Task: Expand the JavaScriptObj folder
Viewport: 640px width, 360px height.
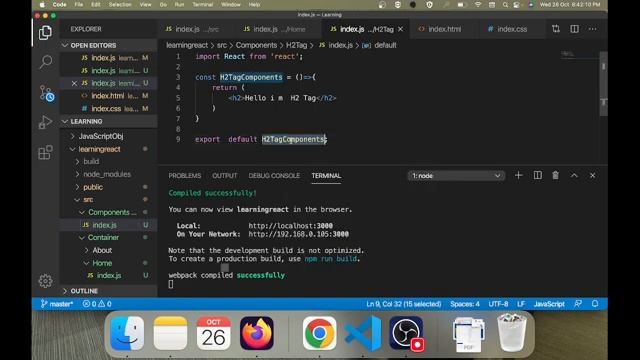Action: (100, 136)
